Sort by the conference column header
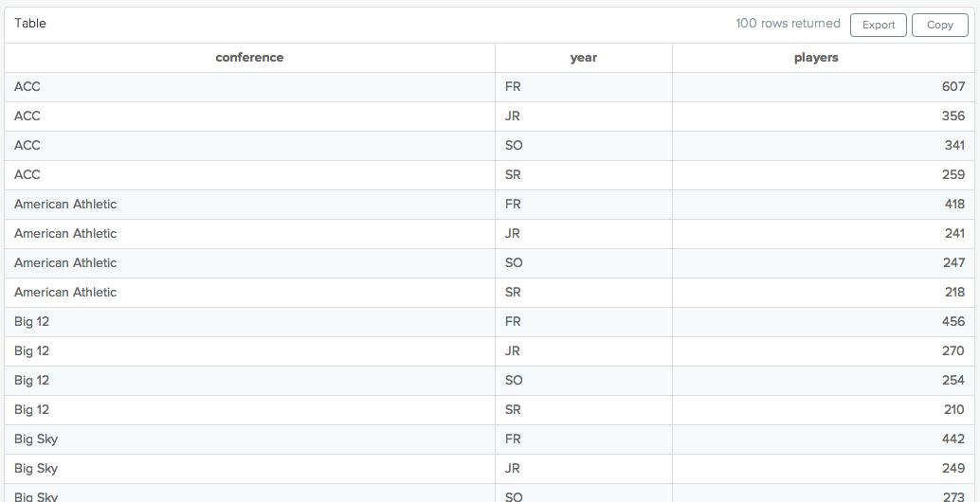 pos(249,58)
